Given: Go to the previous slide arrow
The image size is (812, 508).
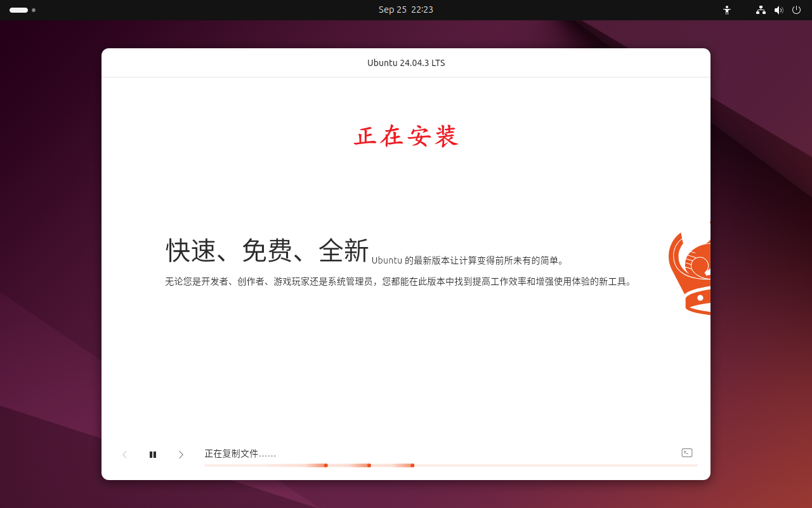Looking at the screenshot, I should 125,455.
